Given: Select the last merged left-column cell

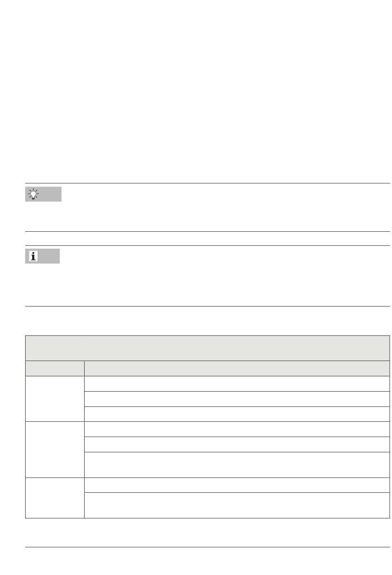Looking at the screenshot, I should point(55,498).
